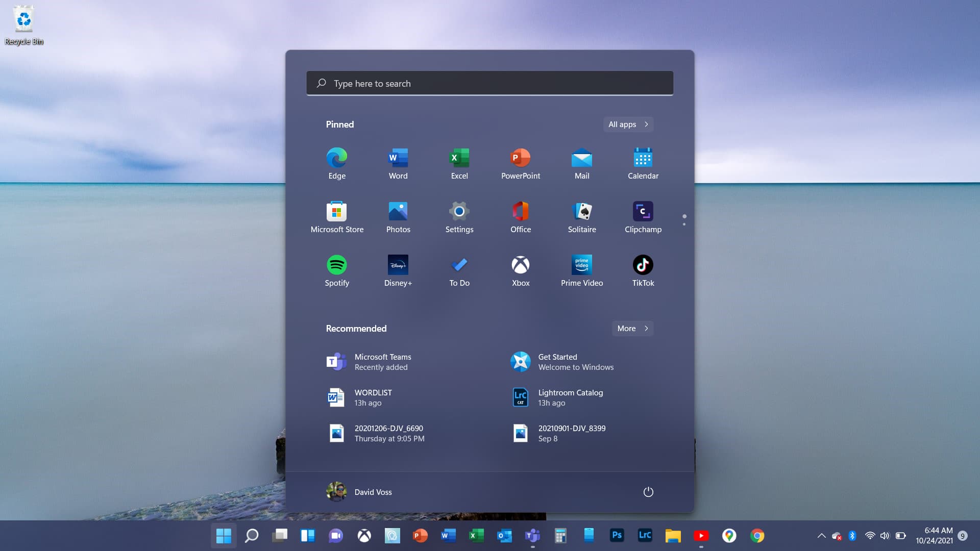Open Settings gear app
Viewport: 980px width, 551px height.
[x=459, y=217]
